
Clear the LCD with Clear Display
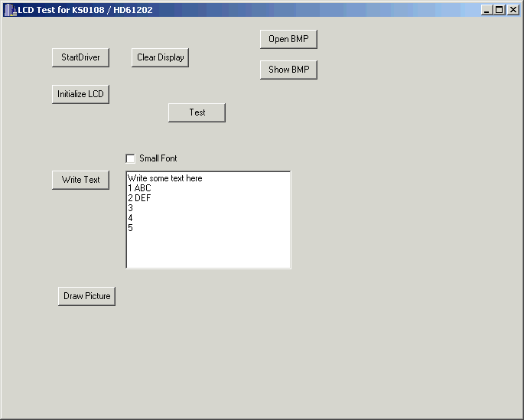pos(160,57)
